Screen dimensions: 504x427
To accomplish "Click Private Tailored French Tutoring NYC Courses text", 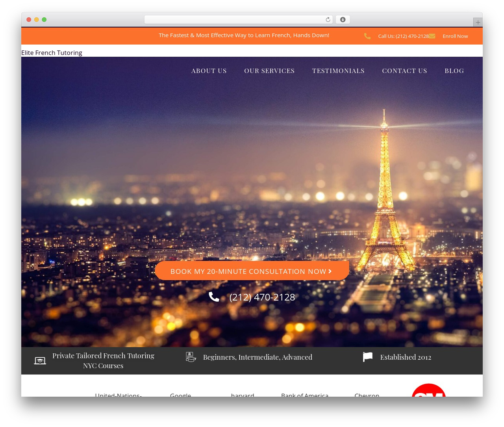I will pos(103,360).
